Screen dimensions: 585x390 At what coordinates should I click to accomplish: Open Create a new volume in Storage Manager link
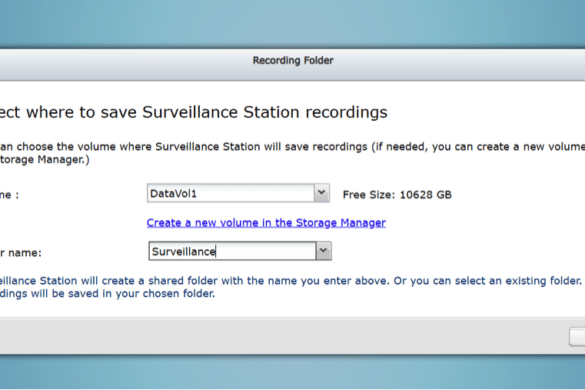point(266,223)
